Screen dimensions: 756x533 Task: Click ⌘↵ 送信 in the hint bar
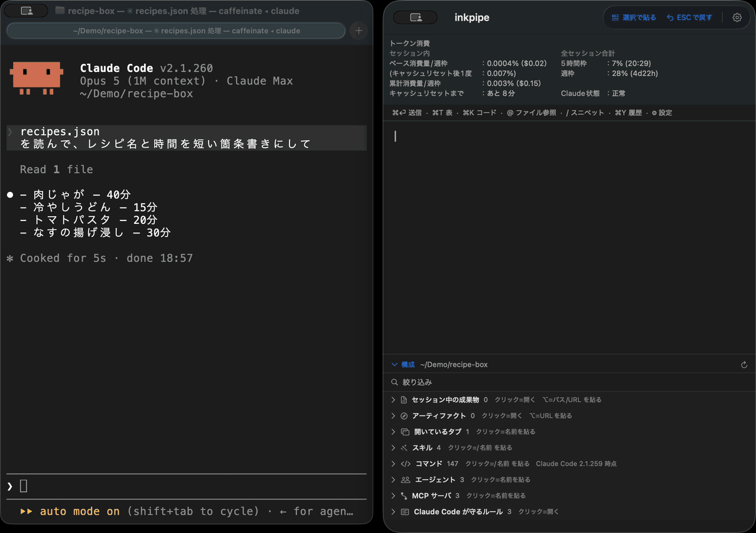coord(407,113)
